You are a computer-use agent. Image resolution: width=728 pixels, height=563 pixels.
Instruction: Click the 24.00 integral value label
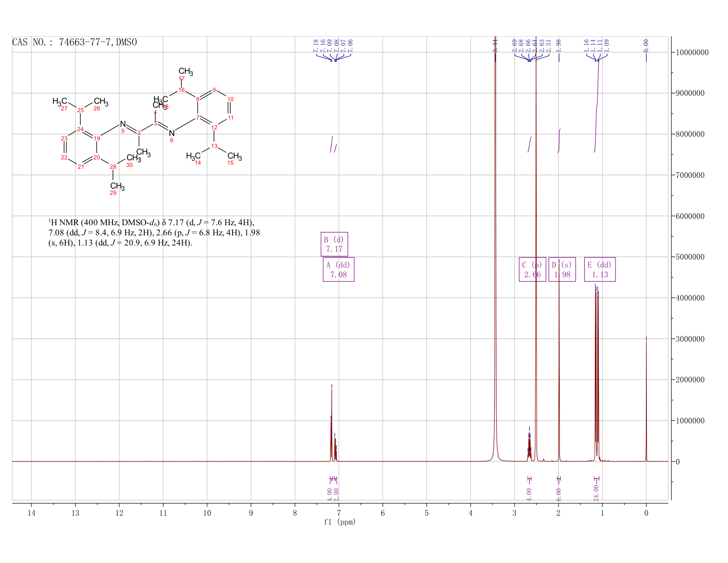[x=596, y=492]
